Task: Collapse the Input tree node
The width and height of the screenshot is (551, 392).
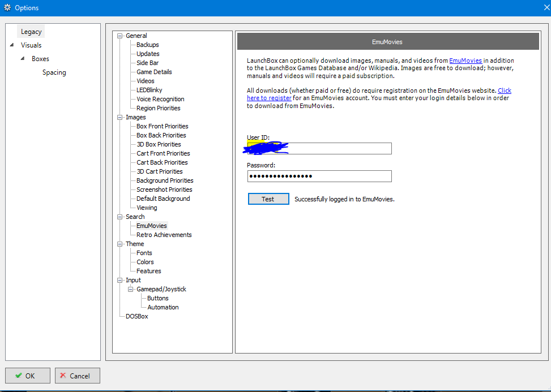Action: (x=120, y=280)
